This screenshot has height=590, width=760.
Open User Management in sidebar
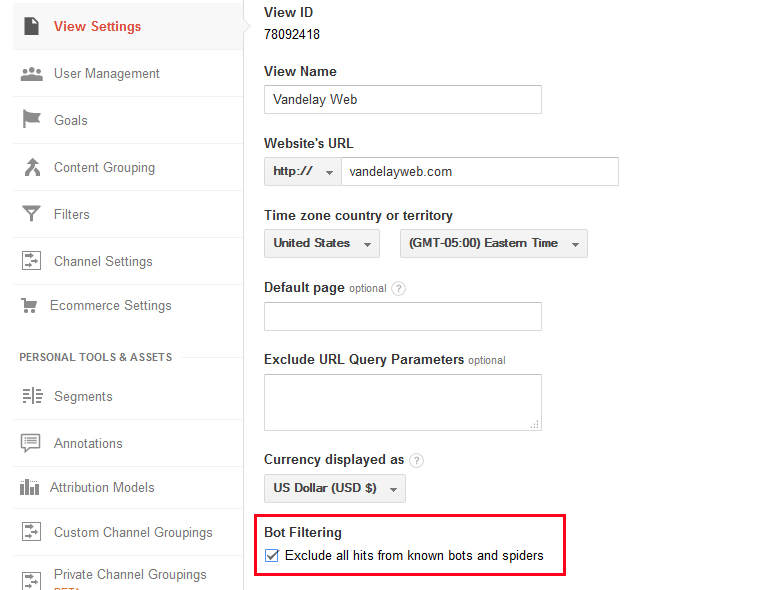128,74
